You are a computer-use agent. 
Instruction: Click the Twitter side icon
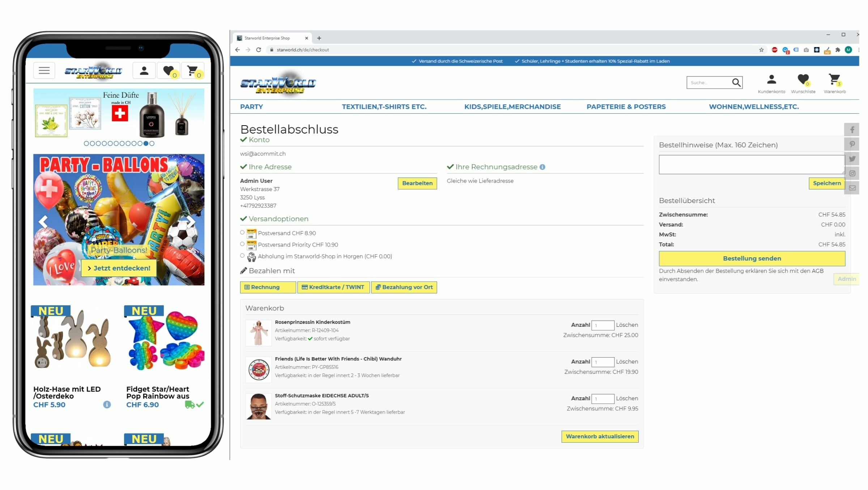click(852, 159)
